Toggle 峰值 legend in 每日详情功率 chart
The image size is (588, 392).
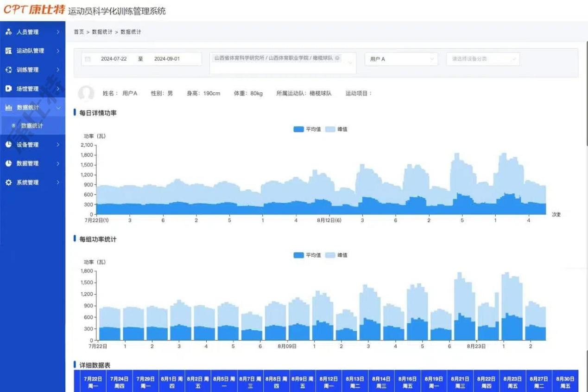pos(336,129)
